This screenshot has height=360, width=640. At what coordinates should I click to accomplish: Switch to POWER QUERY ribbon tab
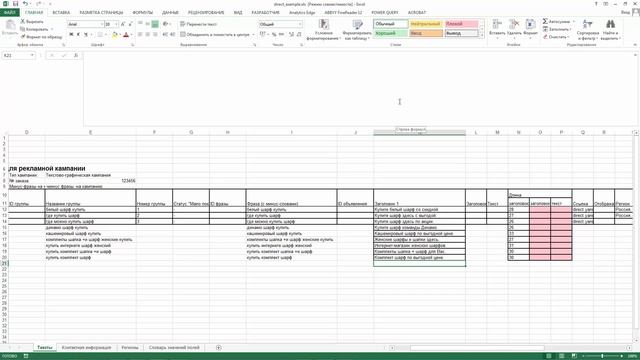tap(385, 13)
